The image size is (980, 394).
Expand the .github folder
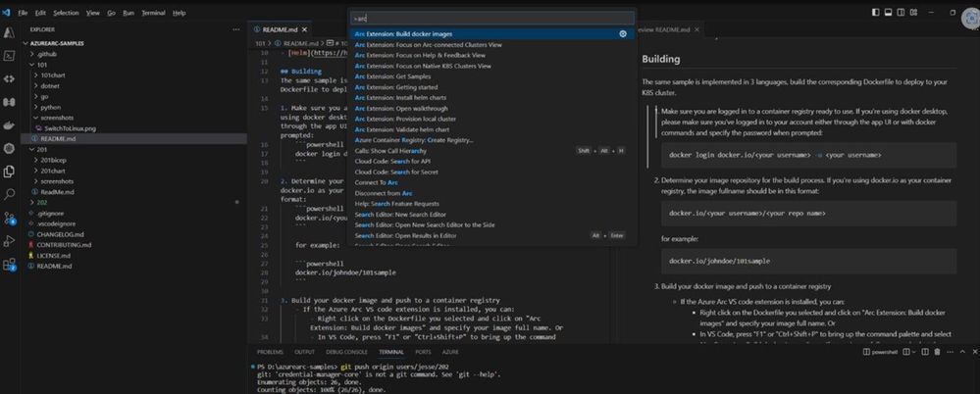point(45,54)
